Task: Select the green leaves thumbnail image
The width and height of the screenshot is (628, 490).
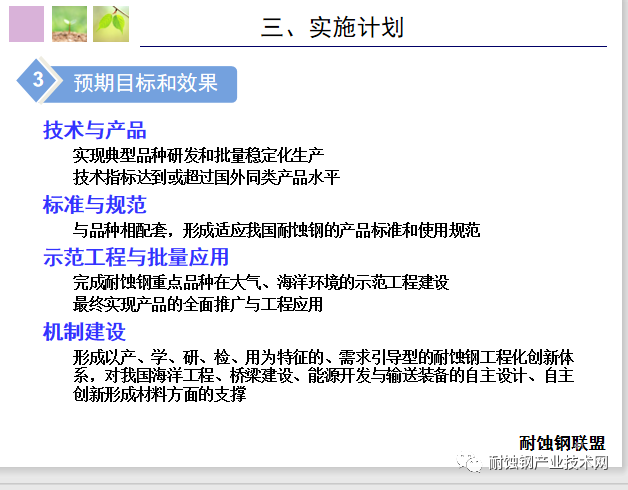Action: pyautogui.click(x=111, y=24)
